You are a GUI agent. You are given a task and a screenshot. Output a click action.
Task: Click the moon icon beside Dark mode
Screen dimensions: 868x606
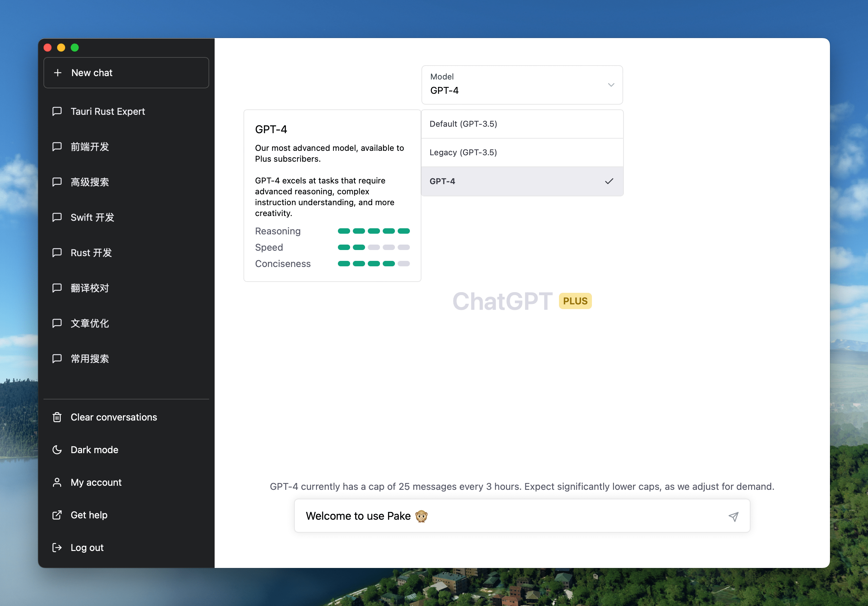click(57, 449)
